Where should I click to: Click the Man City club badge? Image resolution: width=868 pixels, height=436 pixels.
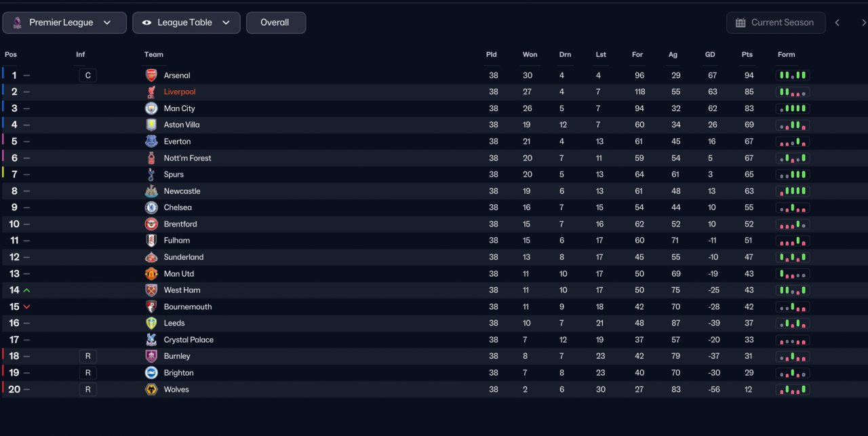pos(151,108)
